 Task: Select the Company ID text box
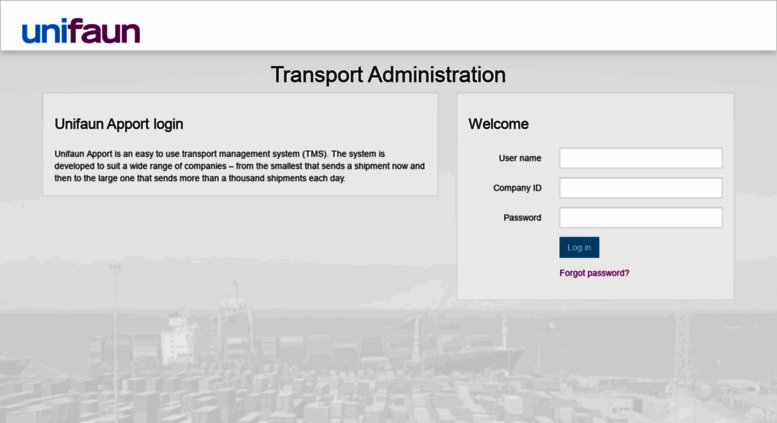(x=641, y=188)
